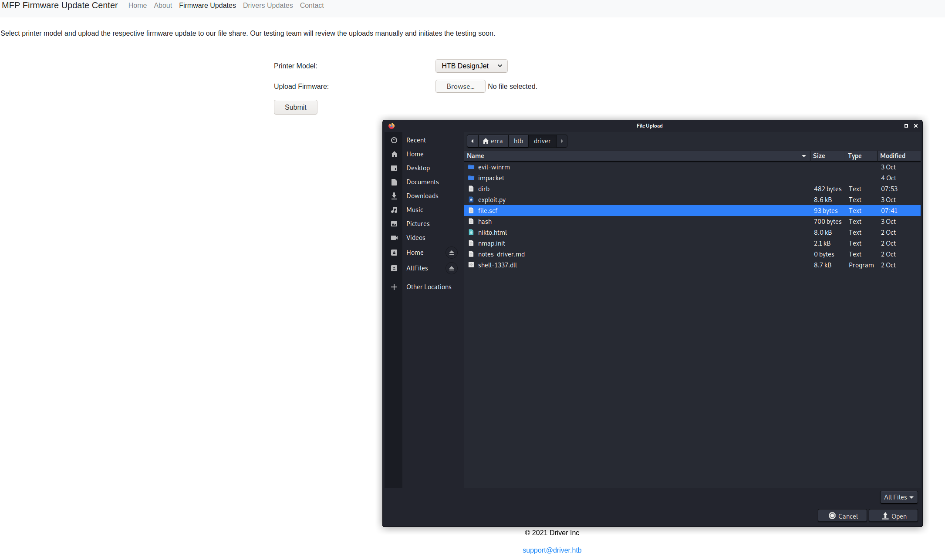Sort files by Modified column

tap(892, 156)
